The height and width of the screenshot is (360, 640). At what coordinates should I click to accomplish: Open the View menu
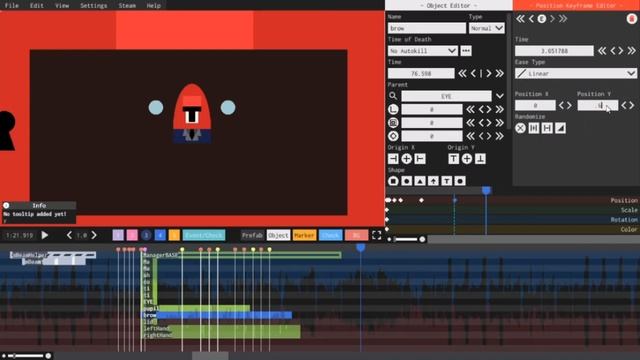[x=62, y=5]
